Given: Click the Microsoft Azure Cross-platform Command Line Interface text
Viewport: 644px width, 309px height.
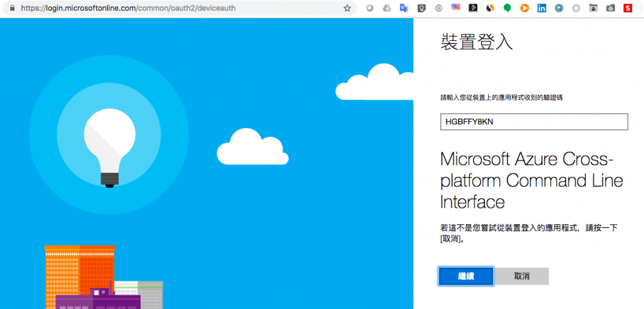Looking at the screenshot, I should click(x=531, y=180).
